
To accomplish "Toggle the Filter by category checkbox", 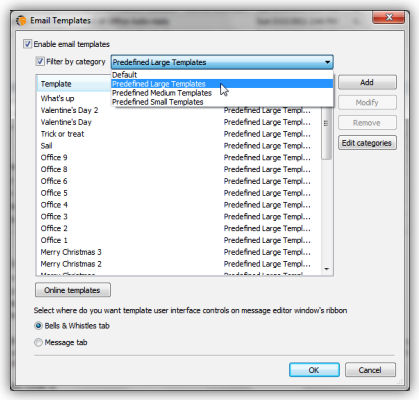I will click(x=40, y=62).
